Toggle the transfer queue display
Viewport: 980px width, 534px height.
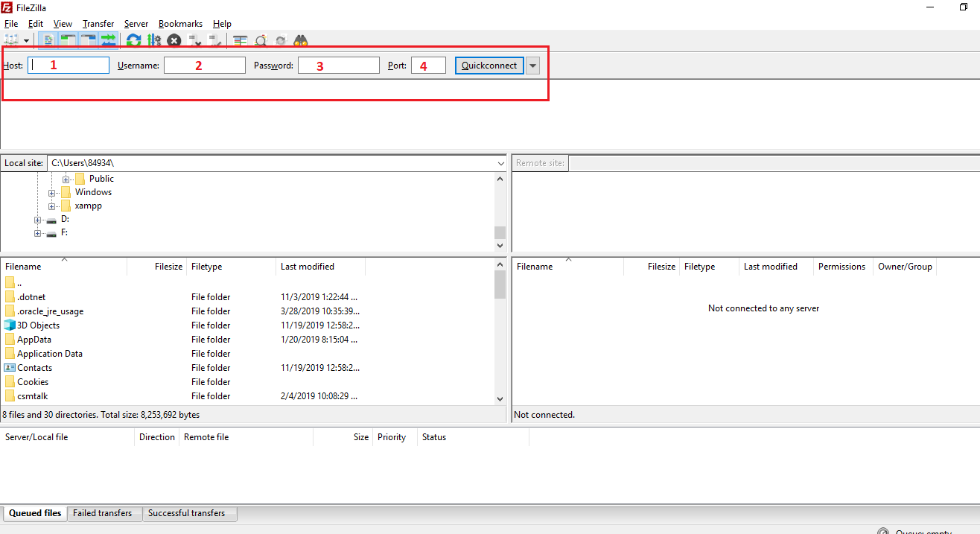[109, 40]
